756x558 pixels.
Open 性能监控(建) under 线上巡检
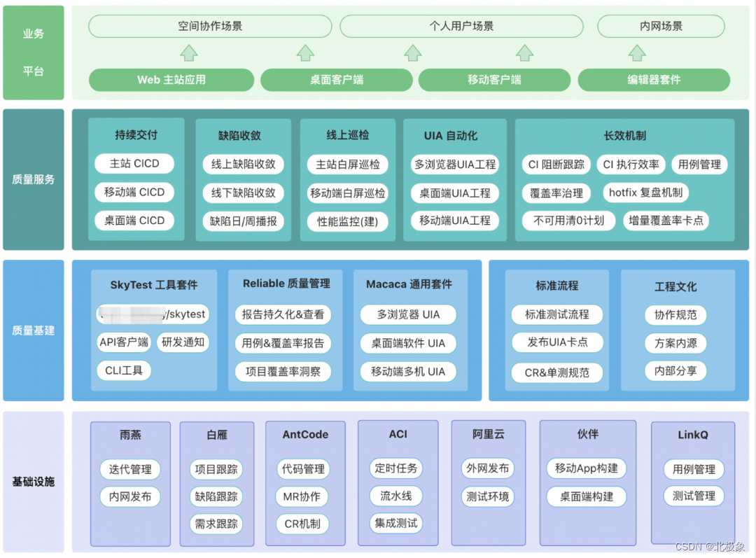tap(347, 220)
